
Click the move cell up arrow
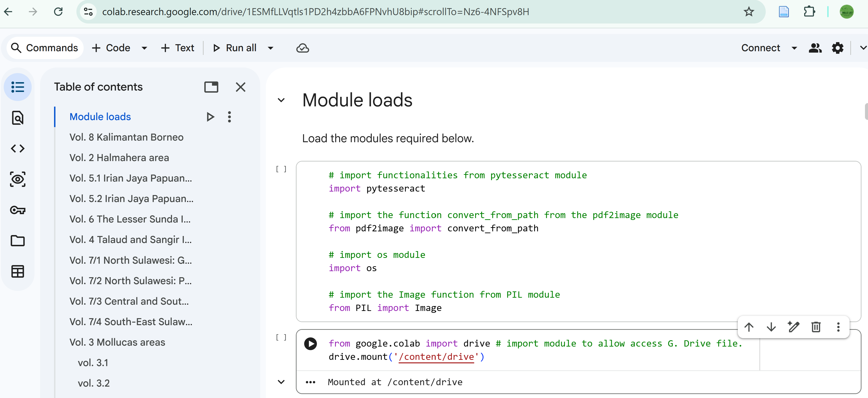[749, 327]
